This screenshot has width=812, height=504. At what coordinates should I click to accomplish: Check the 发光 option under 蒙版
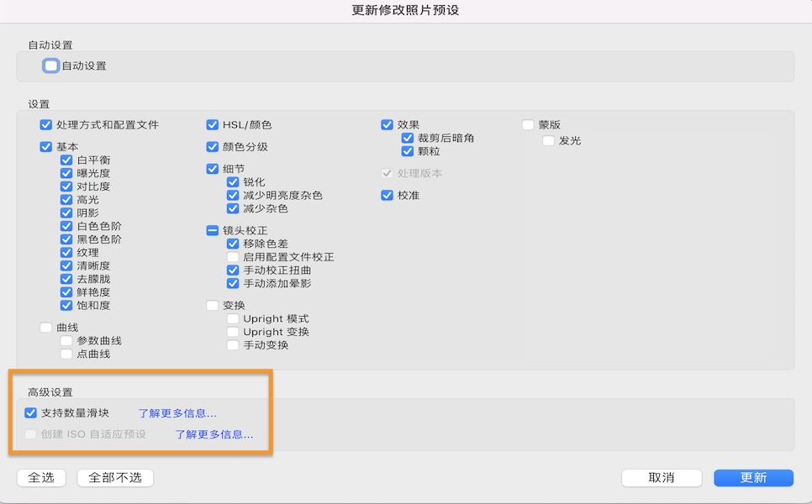(x=547, y=140)
